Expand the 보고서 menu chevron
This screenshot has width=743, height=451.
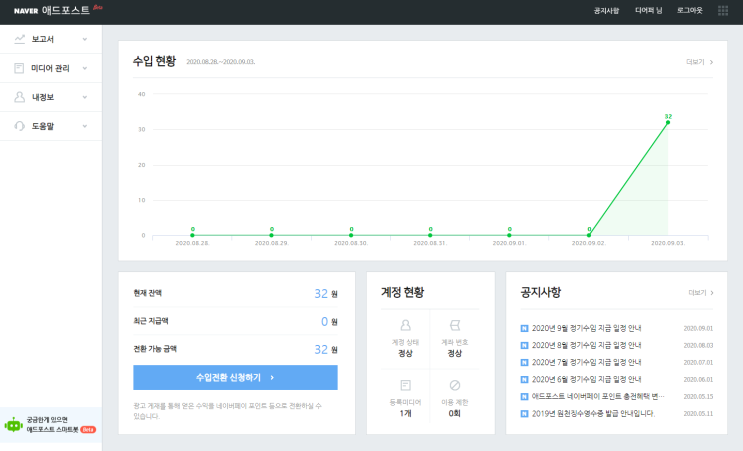coord(85,39)
